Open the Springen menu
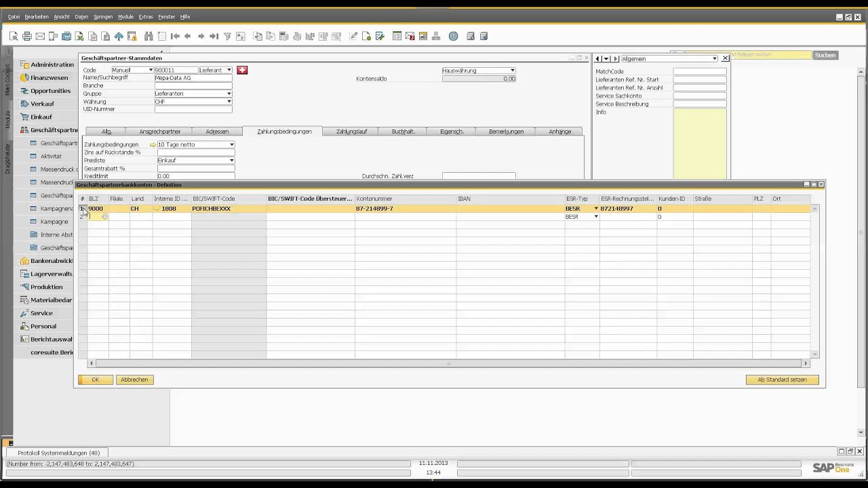This screenshot has width=868, height=488. click(x=103, y=16)
